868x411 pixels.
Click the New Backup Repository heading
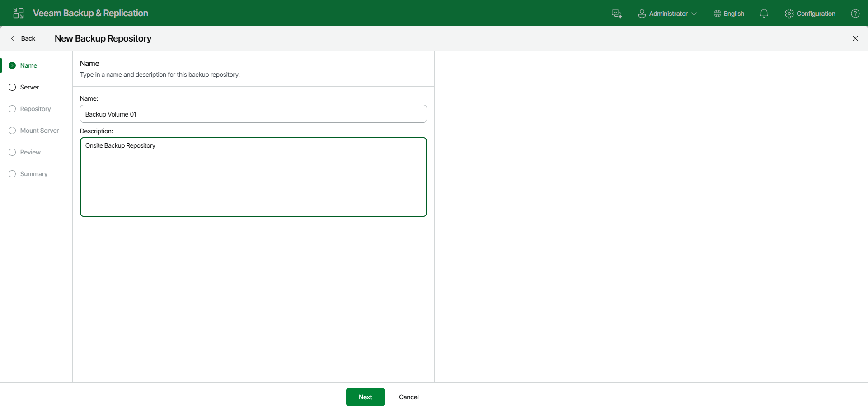tap(103, 38)
